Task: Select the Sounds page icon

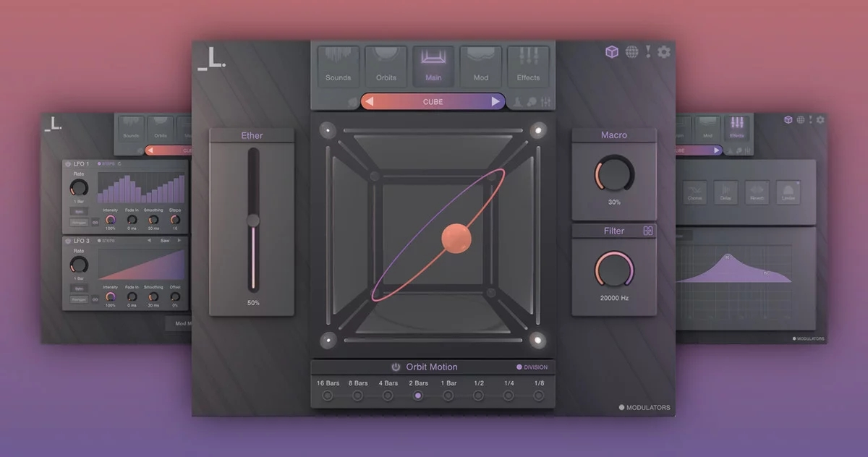Action: 338,65
